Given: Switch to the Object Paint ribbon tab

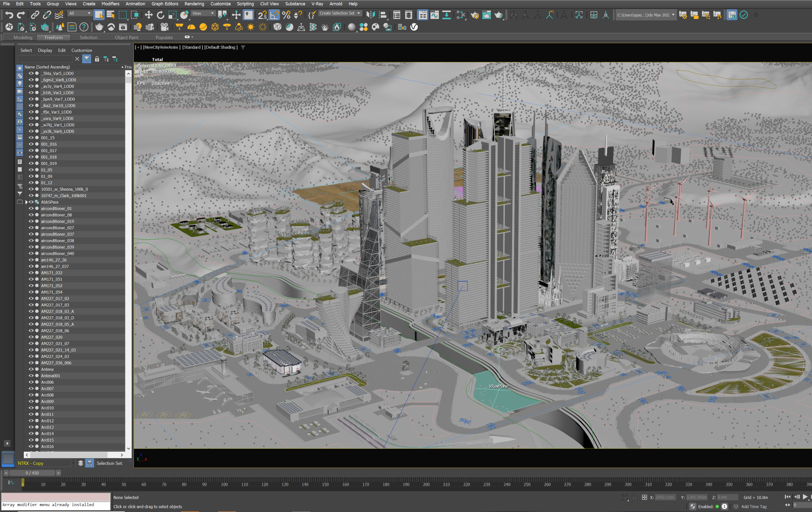Looking at the screenshot, I should (x=126, y=37).
